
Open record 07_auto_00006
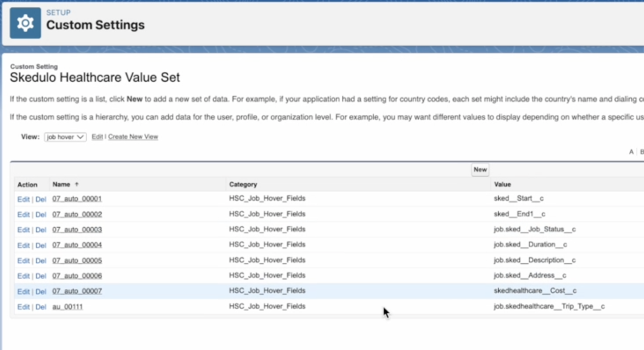(77, 276)
